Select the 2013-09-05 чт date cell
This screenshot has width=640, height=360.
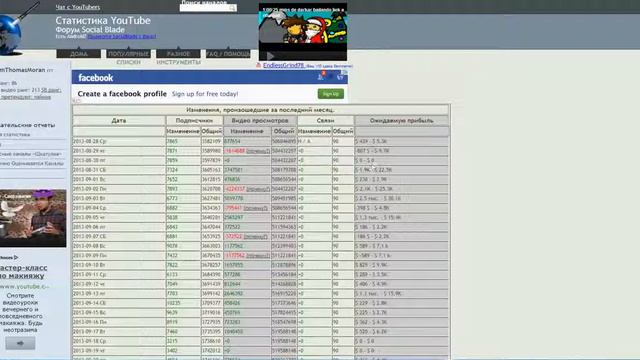coord(119,218)
